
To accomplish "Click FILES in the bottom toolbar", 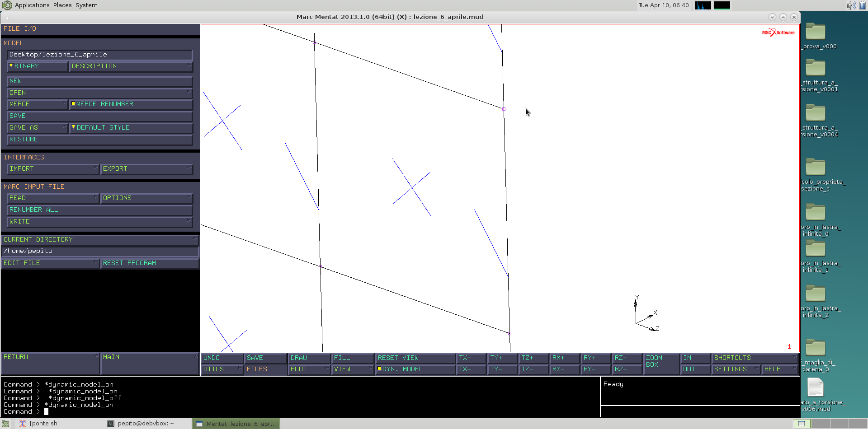I will 265,369.
